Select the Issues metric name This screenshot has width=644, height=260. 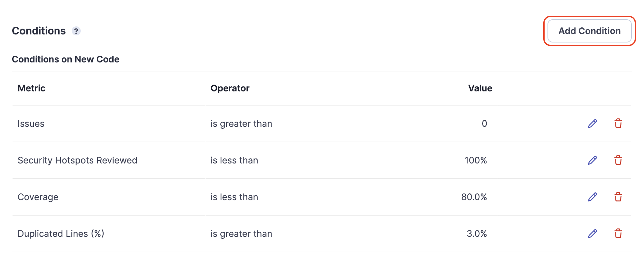[31, 124]
